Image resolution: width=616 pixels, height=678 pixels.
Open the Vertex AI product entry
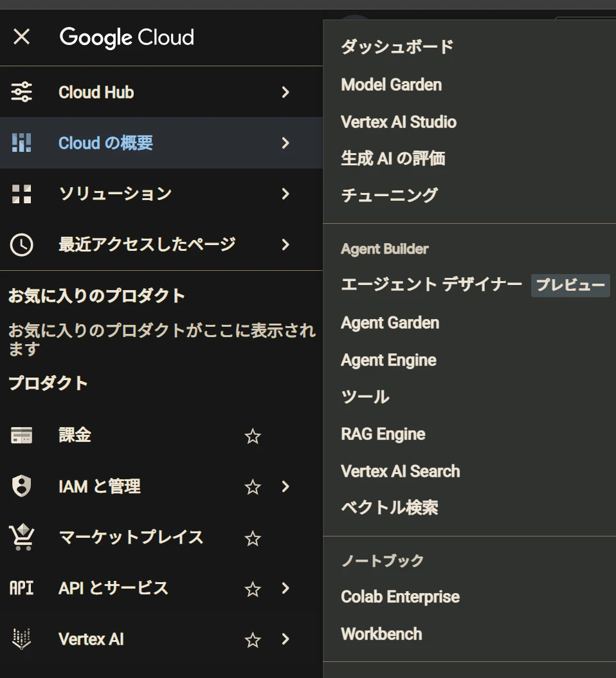coord(161,639)
